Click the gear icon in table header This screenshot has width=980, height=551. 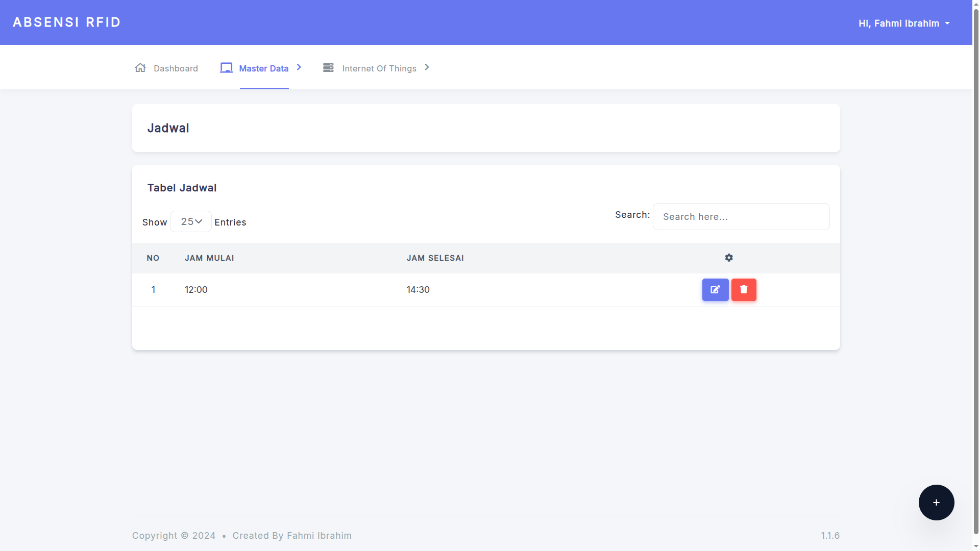(x=729, y=258)
